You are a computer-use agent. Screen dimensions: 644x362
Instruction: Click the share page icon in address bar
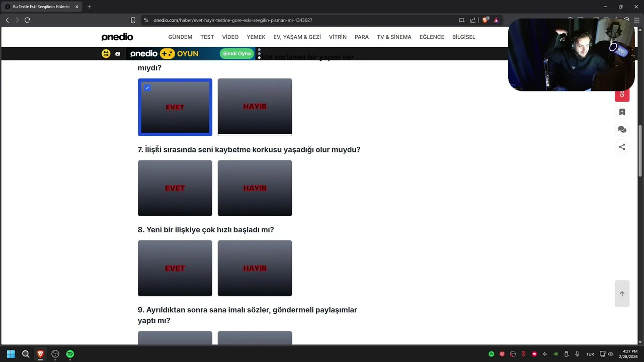pyautogui.click(x=473, y=20)
